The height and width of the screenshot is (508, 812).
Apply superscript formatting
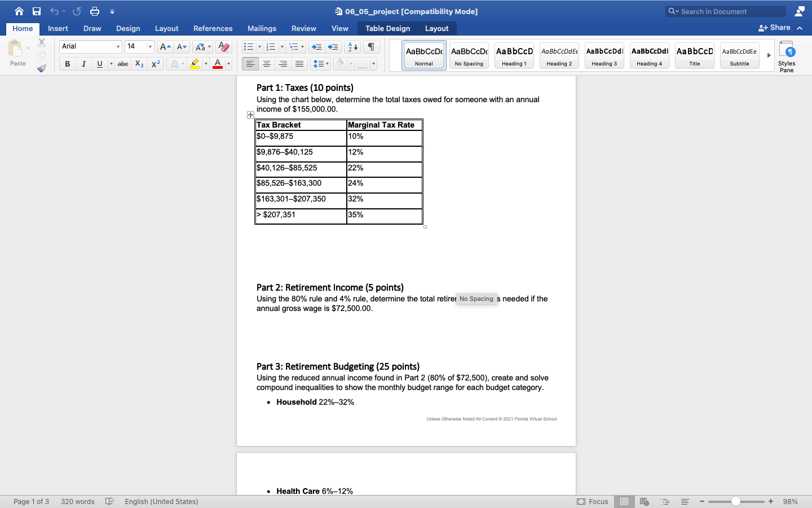click(x=156, y=64)
